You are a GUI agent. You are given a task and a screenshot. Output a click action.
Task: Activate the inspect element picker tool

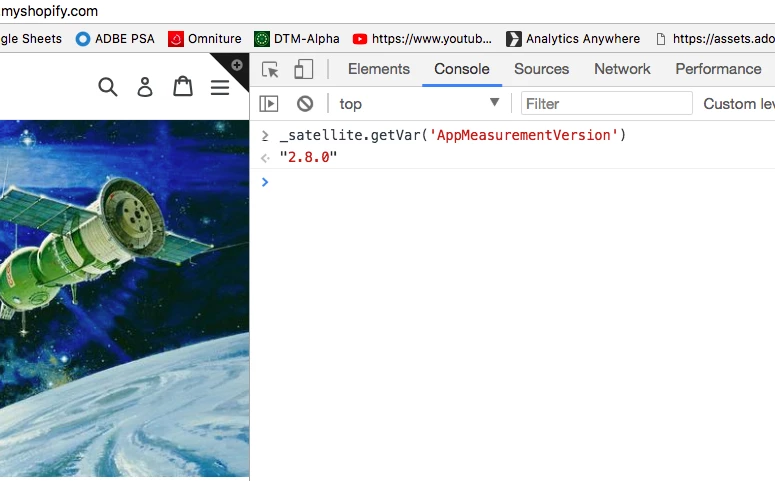click(270, 69)
